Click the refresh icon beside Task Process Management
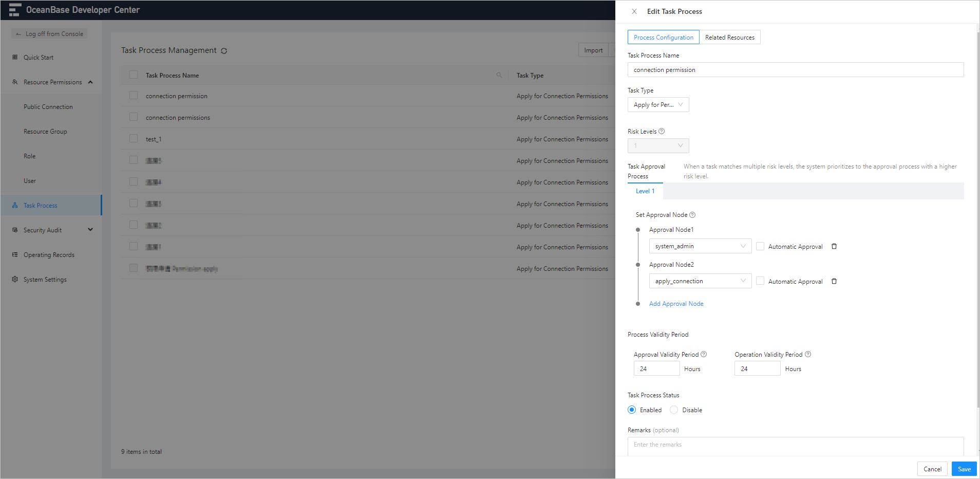Viewport: 980px width, 479px height. 224,51
